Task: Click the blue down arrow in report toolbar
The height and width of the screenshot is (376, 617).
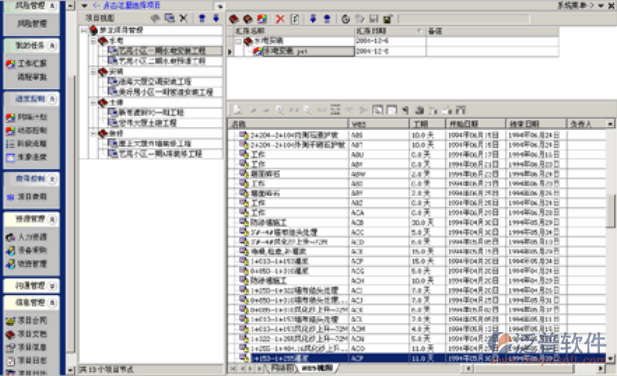Action: pos(313,19)
